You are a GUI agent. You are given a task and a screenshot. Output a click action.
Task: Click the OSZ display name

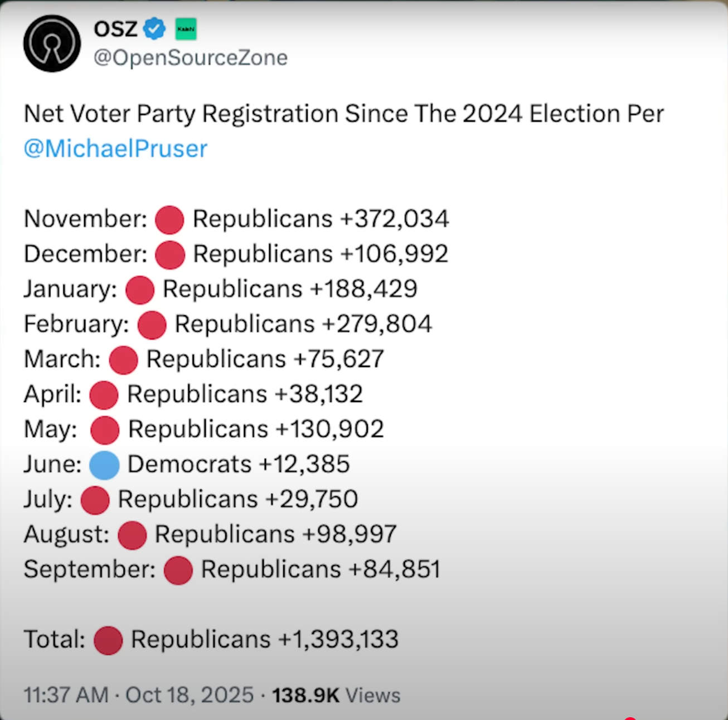[x=115, y=28]
